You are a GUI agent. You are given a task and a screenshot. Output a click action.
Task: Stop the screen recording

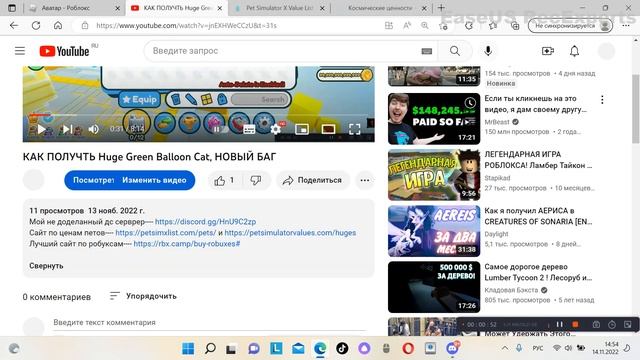pos(575,324)
